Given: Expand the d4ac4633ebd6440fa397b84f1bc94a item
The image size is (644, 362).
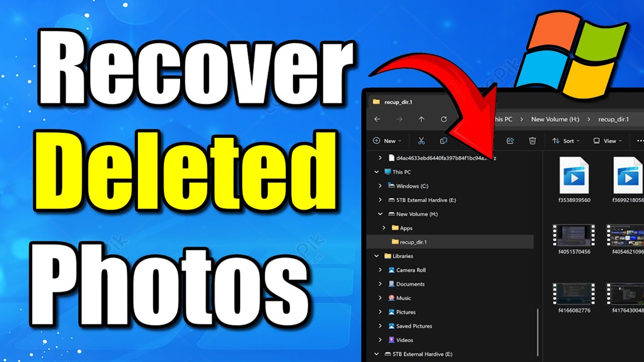Looking at the screenshot, I should point(381,158).
